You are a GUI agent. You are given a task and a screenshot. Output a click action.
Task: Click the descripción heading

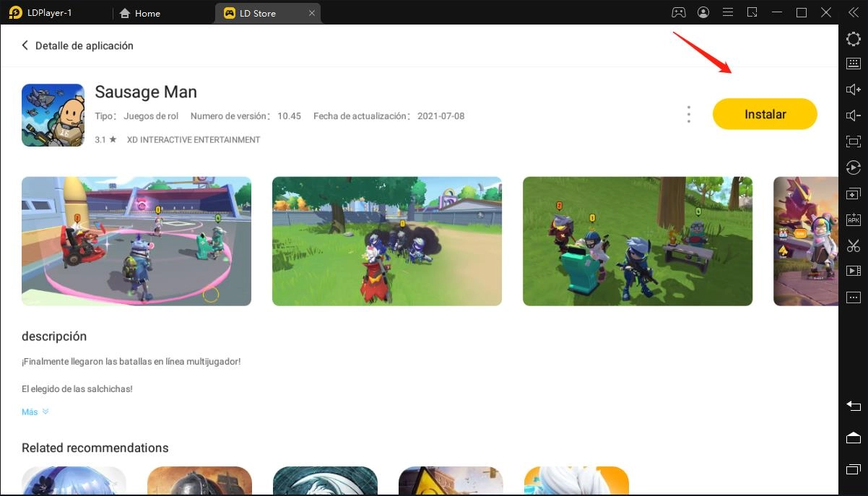(x=54, y=336)
